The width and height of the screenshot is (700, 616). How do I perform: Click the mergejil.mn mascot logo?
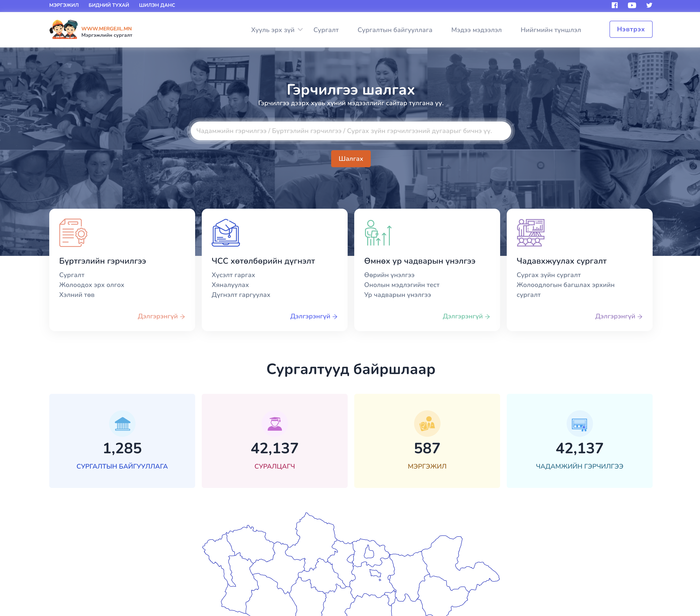64,29
